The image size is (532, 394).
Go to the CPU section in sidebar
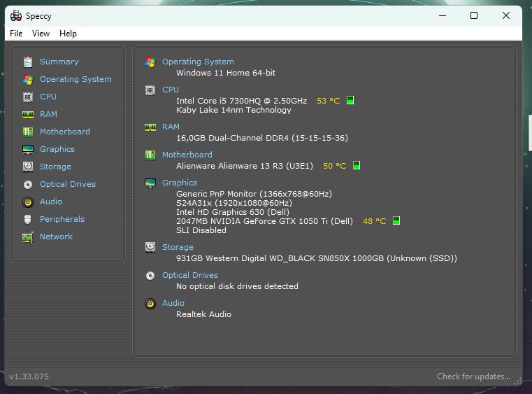pyautogui.click(x=48, y=97)
